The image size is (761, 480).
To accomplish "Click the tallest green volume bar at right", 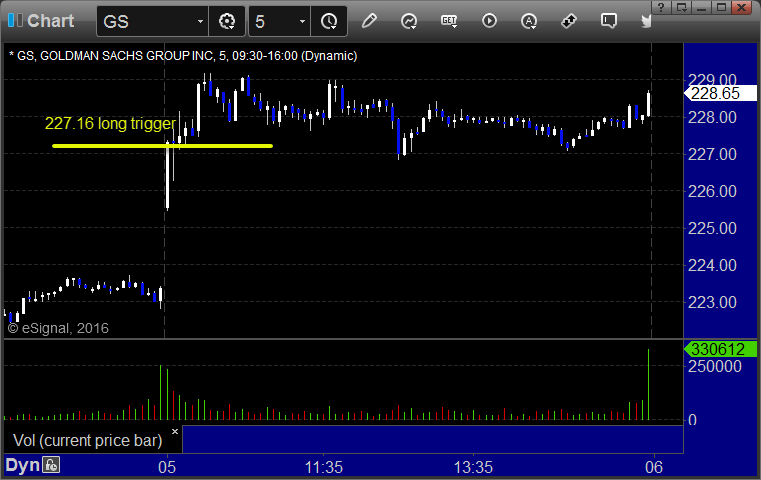I will (x=648, y=384).
